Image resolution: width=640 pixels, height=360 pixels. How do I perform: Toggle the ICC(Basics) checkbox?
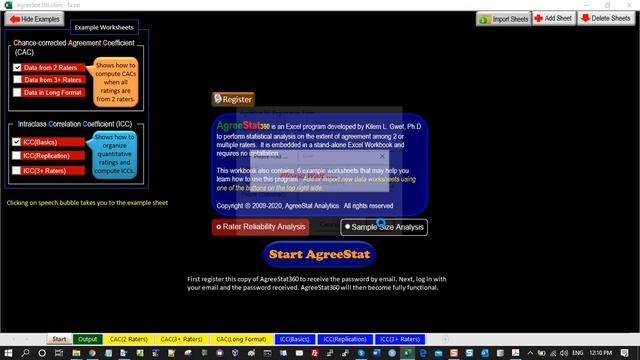click(16, 142)
